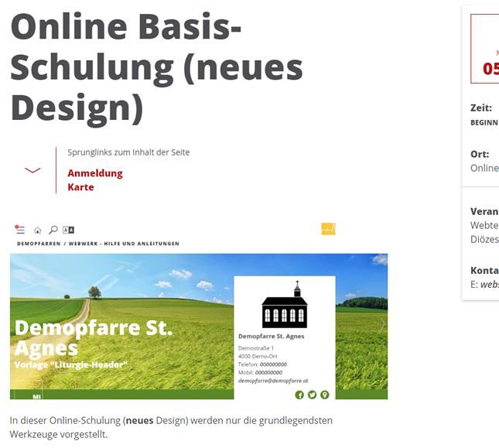Click the Facebook icon on the parish card

click(x=299, y=395)
